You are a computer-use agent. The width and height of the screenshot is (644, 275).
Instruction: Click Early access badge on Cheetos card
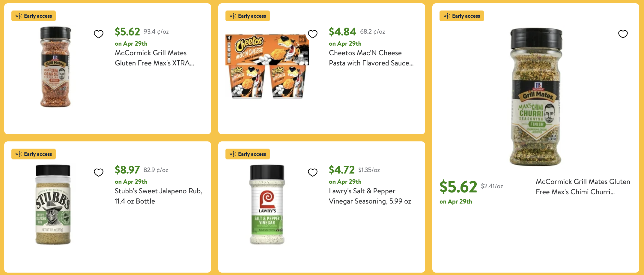click(x=248, y=16)
